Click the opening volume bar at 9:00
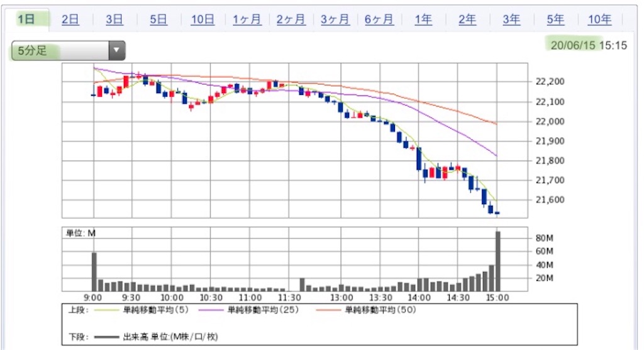This screenshot has height=350, width=644. [94, 272]
